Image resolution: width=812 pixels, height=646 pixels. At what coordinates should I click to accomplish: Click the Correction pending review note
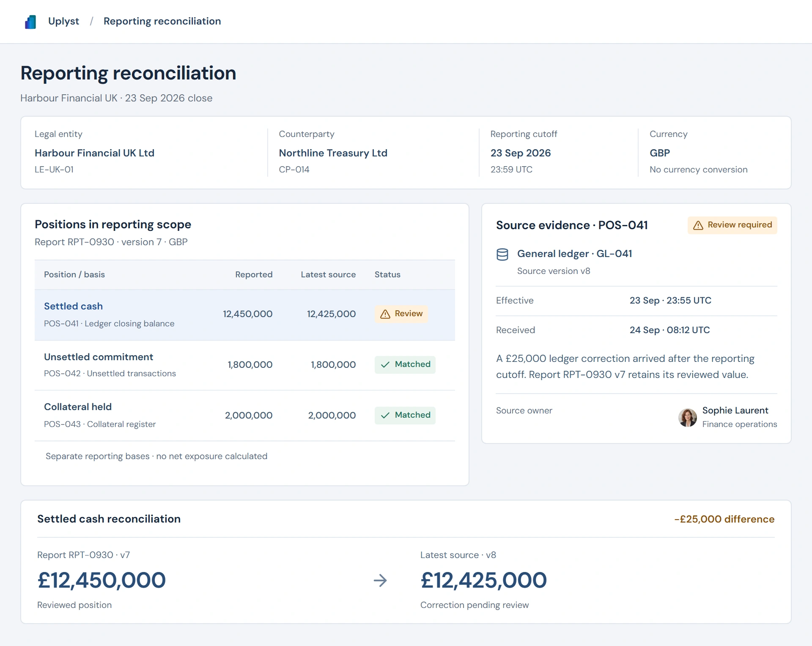(x=475, y=605)
